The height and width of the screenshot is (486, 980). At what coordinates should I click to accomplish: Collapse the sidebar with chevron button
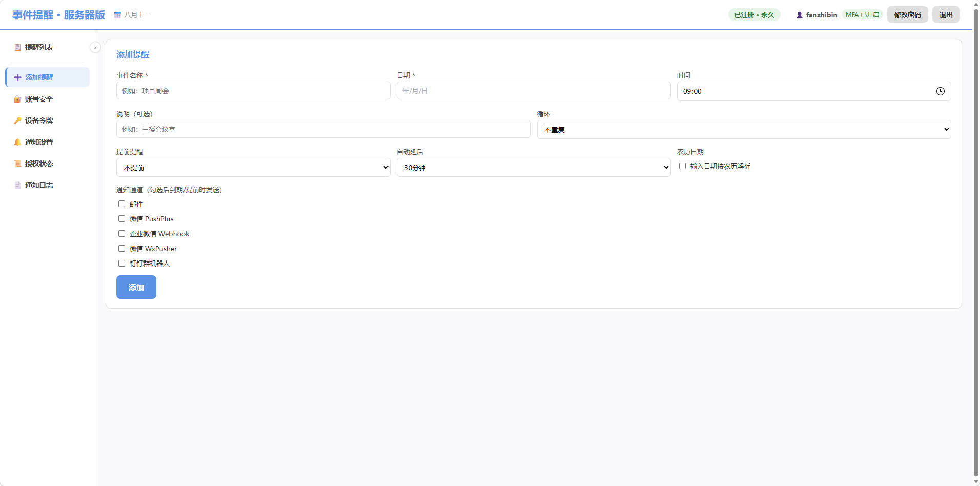(x=95, y=48)
